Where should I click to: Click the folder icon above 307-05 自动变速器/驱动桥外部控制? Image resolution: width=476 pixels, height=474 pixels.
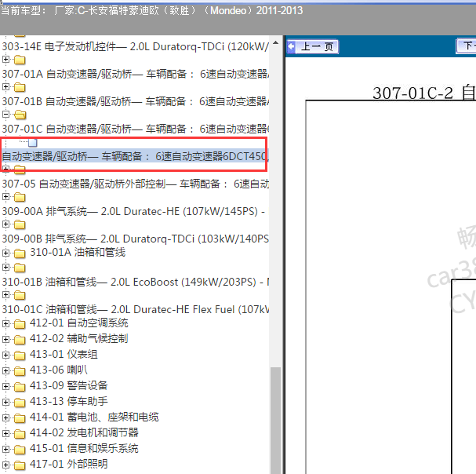(x=20, y=170)
